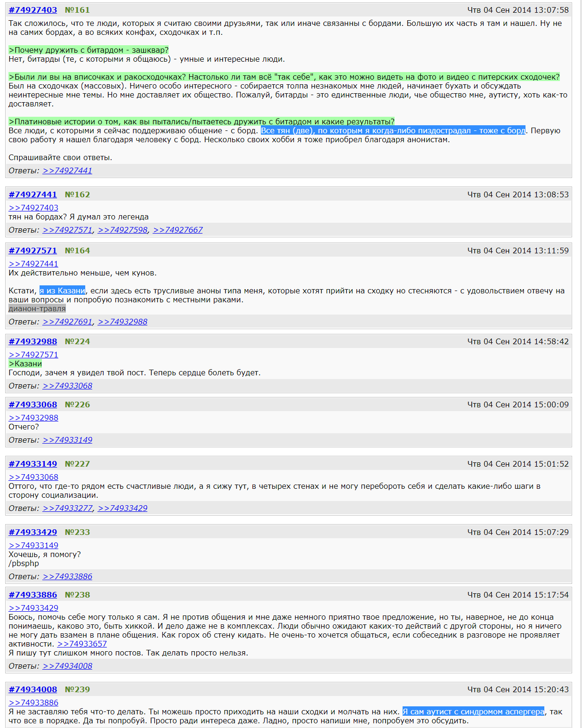Click timestamp Чтв 04 Сен 2014 13:07:58
The height and width of the screenshot is (728, 582).
(518, 10)
